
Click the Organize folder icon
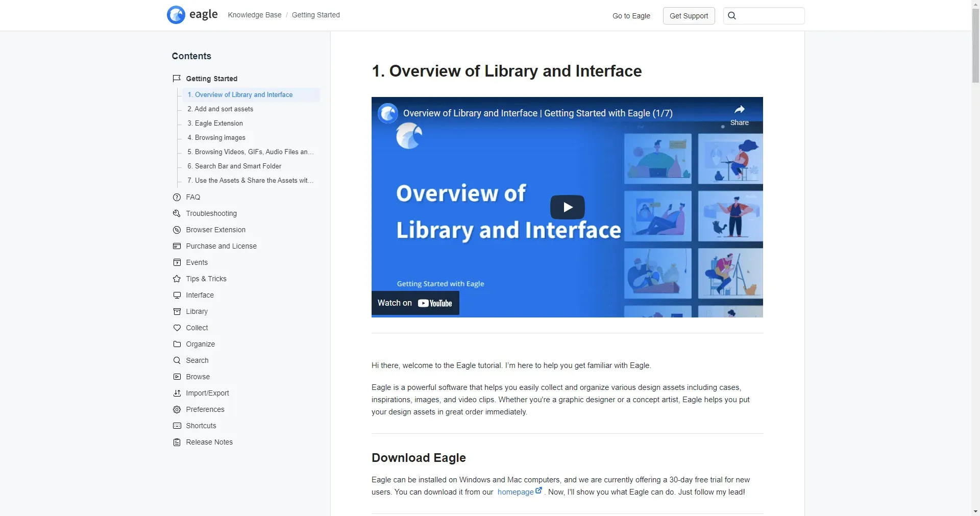pos(177,344)
